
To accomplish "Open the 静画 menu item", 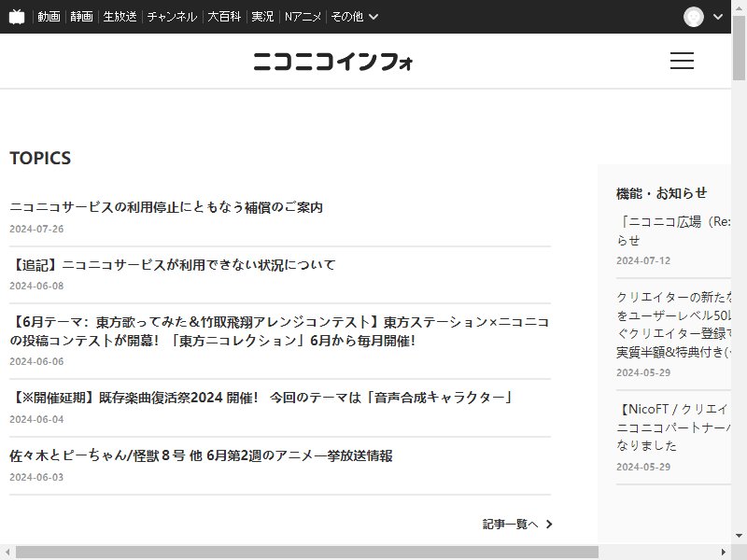I will coord(81,17).
